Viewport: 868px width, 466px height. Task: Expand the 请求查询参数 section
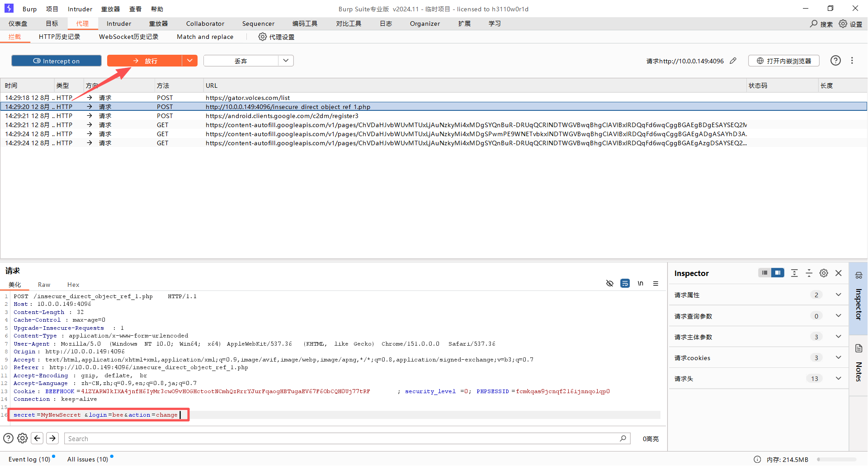click(839, 316)
